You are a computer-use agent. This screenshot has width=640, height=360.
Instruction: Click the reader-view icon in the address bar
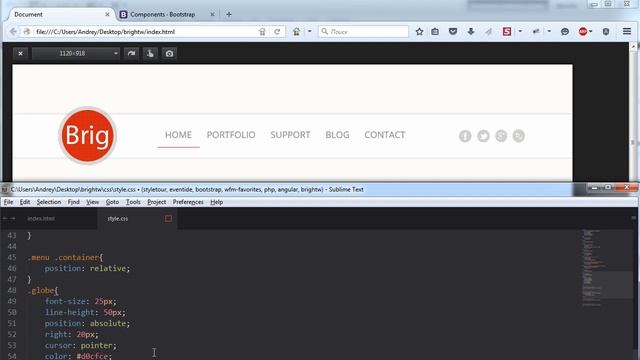[x=262, y=31]
